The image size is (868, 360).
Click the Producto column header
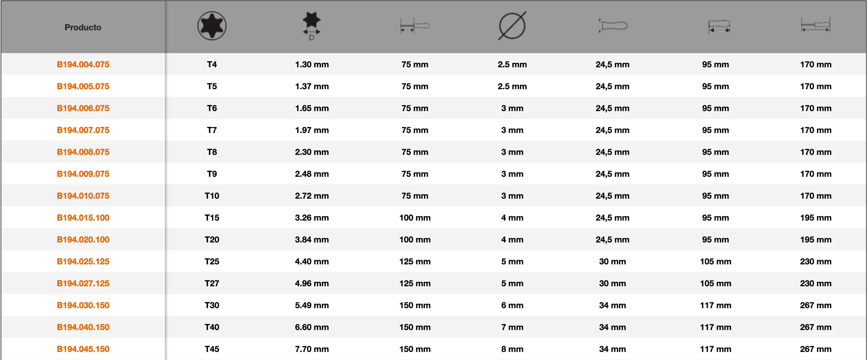tap(83, 27)
